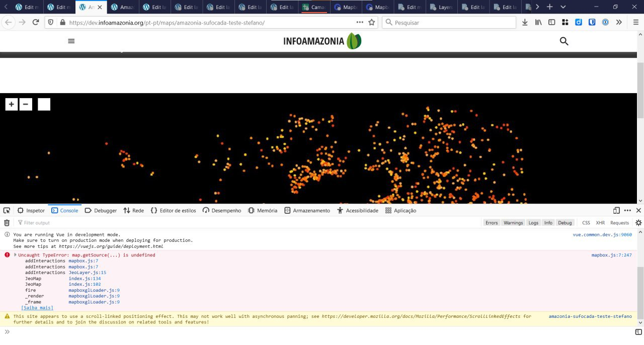Zoom in the map with plus
Screen dimensions: 644x345
coord(12,104)
